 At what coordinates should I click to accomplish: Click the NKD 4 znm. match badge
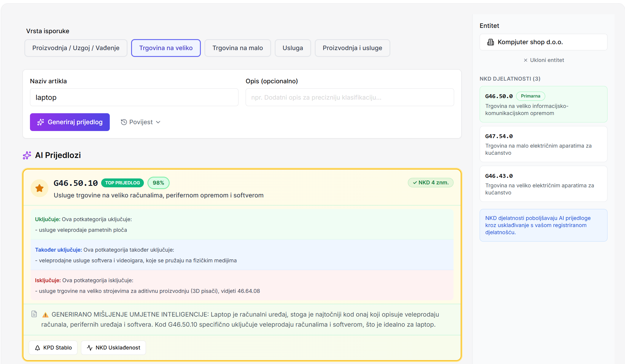pos(430,183)
